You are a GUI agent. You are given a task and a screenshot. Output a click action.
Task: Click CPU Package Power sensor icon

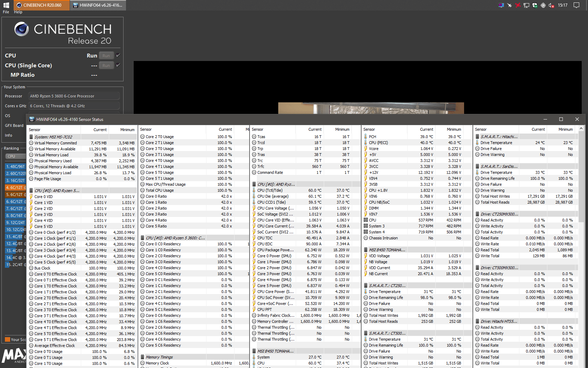[x=254, y=250]
